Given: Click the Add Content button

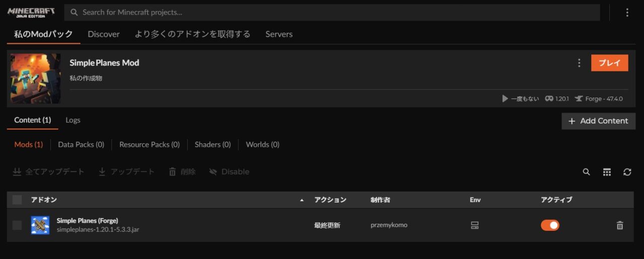Looking at the screenshot, I should point(598,121).
